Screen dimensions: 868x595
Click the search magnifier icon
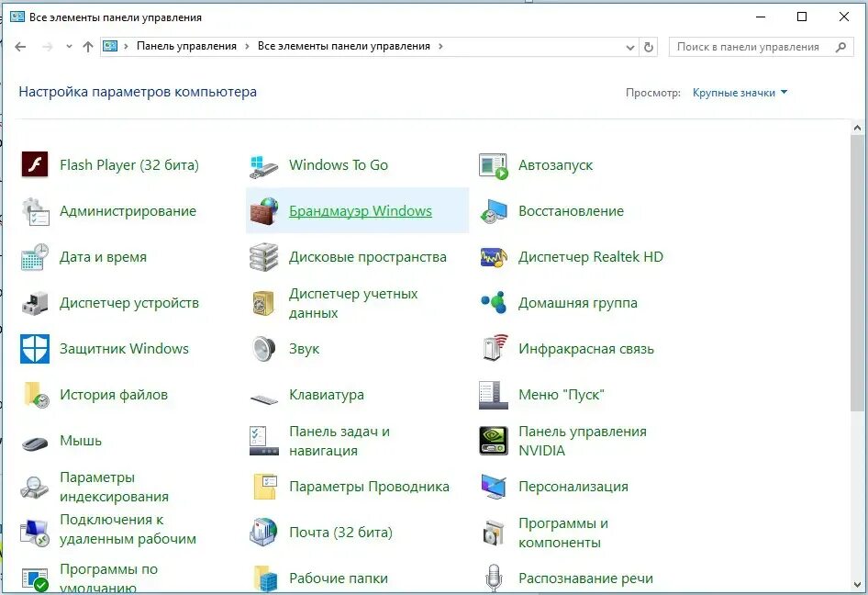840,47
